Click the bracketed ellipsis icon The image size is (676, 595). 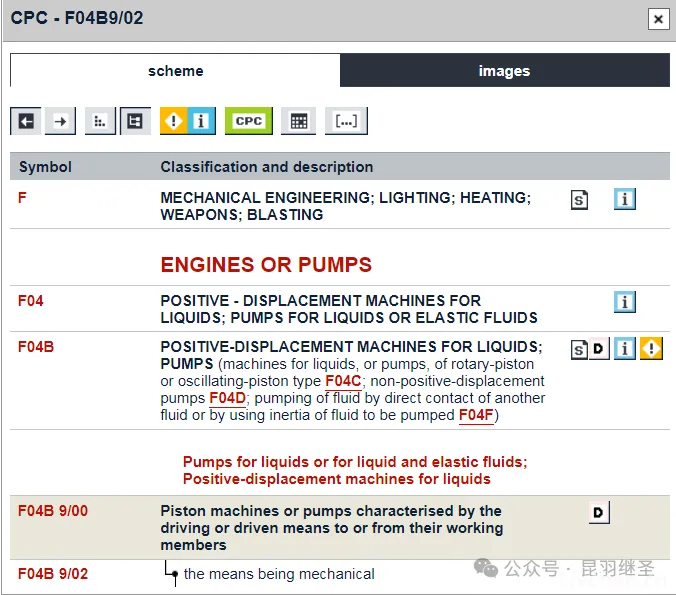[346, 121]
